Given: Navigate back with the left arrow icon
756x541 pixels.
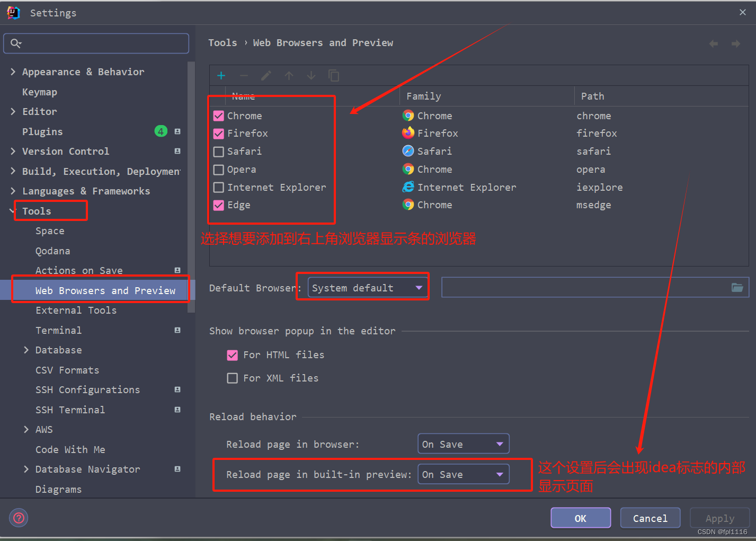Looking at the screenshot, I should pos(714,43).
